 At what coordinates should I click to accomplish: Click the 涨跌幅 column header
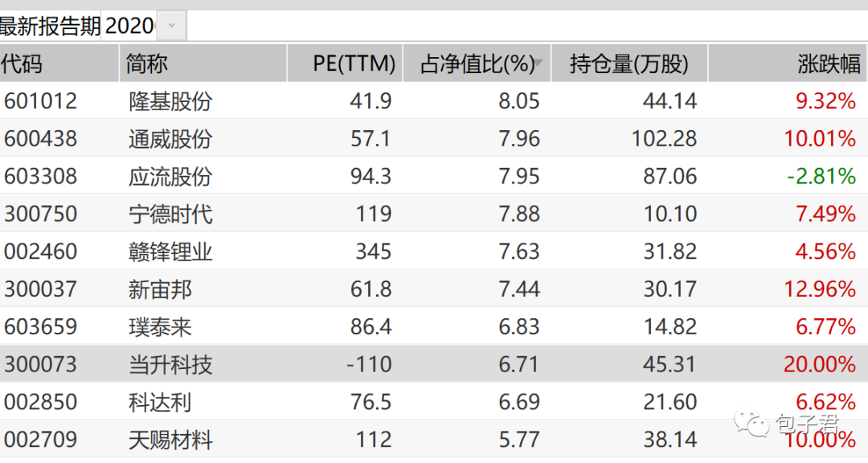click(x=829, y=64)
